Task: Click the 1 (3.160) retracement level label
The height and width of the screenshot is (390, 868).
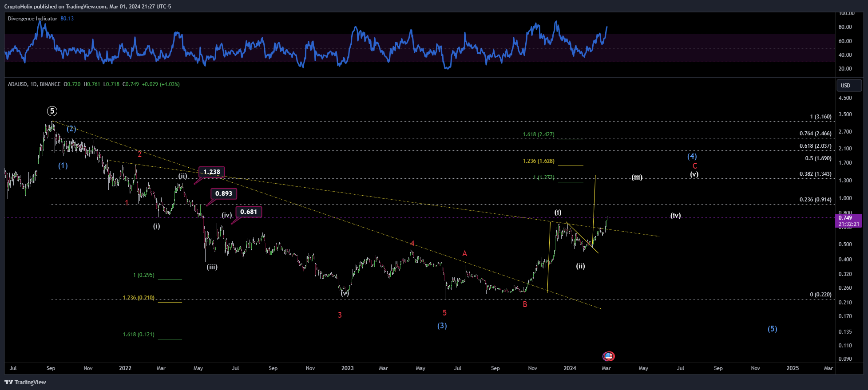Action: coord(820,117)
